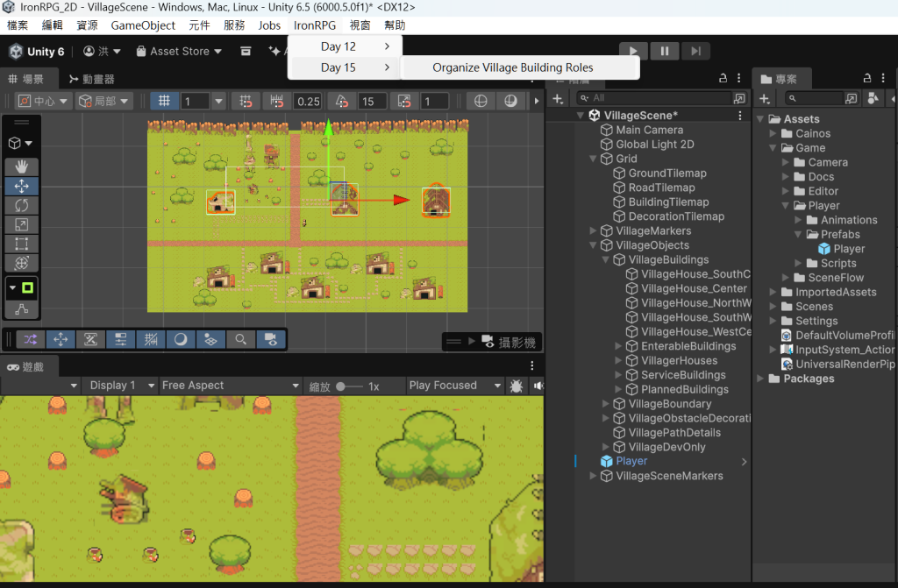Switch to the 遊戲 tab
Image resolution: width=898 pixels, height=588 pixels.
(25, 367)
